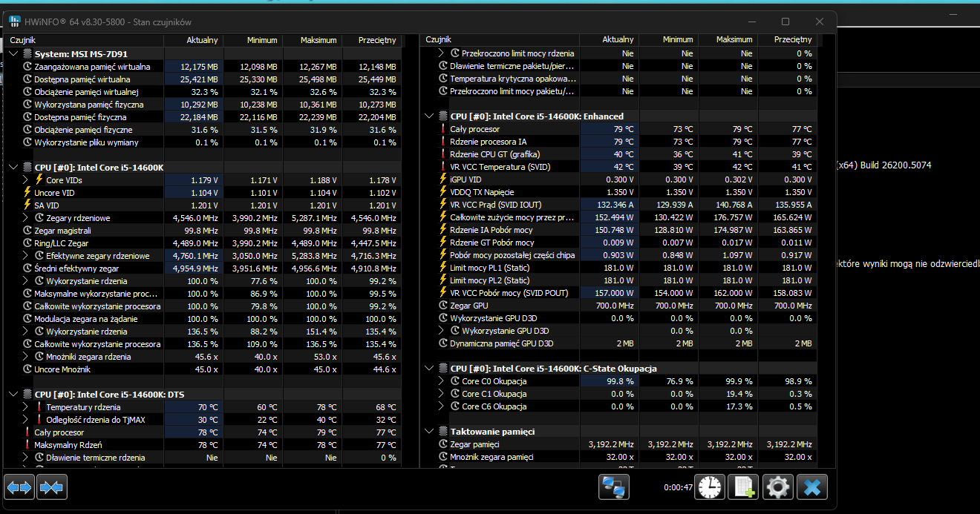
Task: Expand the Core VIDs row
Action: [26, 180]
